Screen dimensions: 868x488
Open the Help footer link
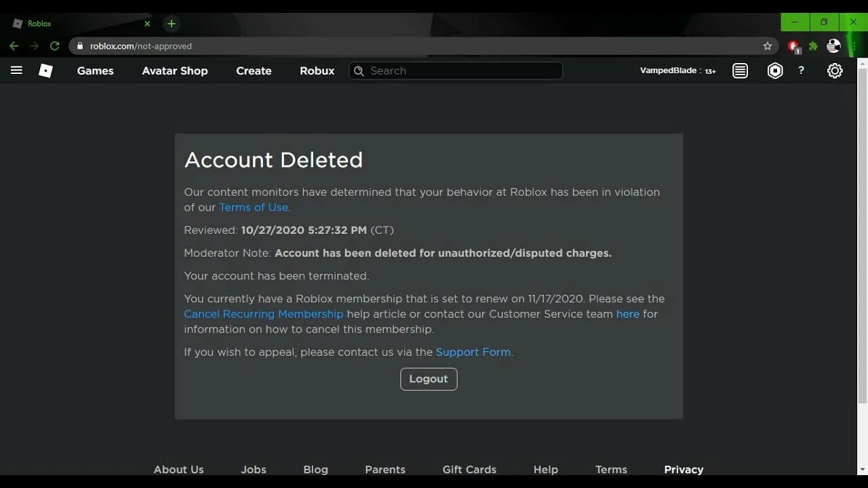point(546,469)
